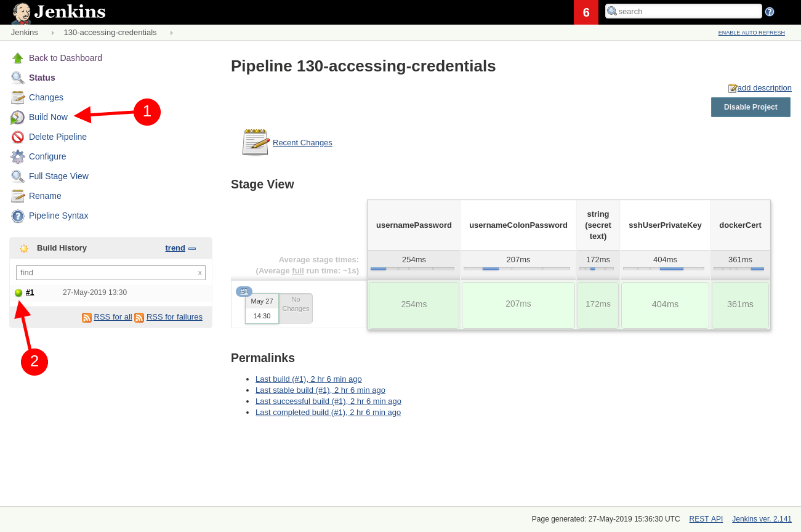Click the Build History sun weather icon
Image resolution: width=801 pixels, height=532 pixels.
(x=24, y=248)
